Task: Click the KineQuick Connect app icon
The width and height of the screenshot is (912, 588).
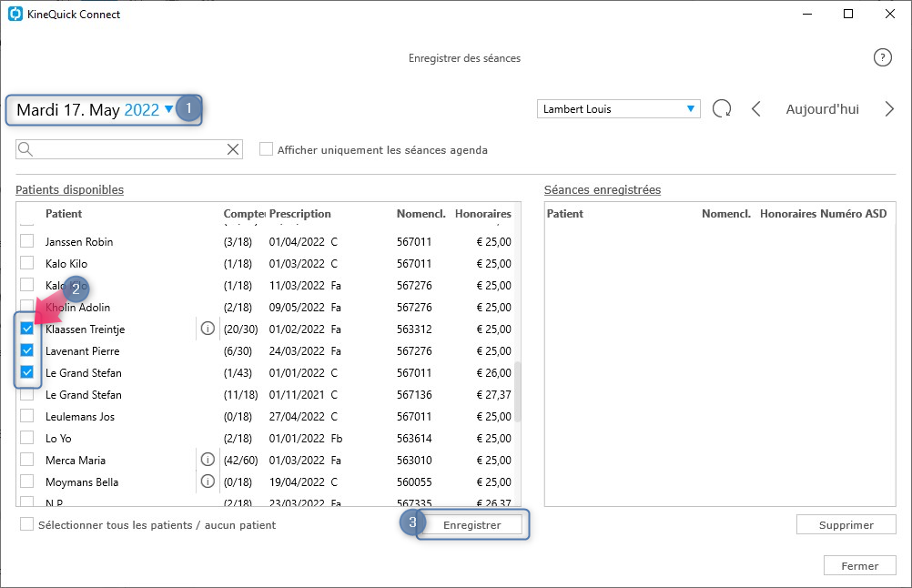Action: (x=15, y=14)
